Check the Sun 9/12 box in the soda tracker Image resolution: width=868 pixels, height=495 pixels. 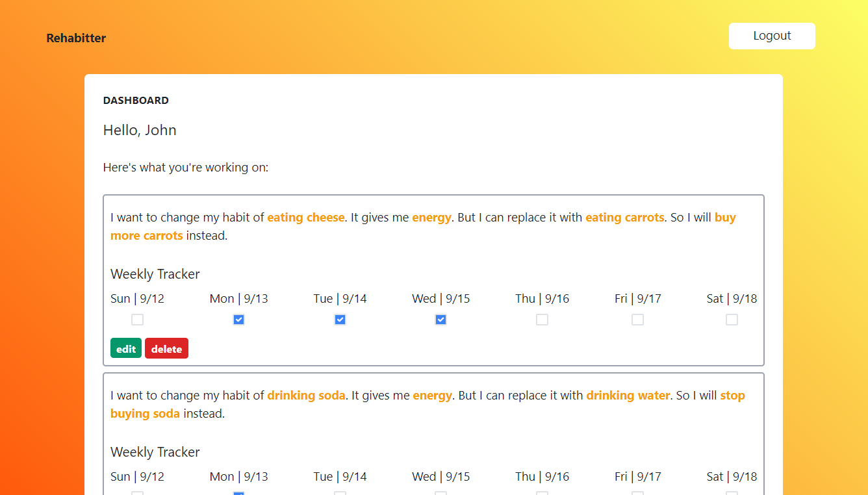click(x=137, y=494)
